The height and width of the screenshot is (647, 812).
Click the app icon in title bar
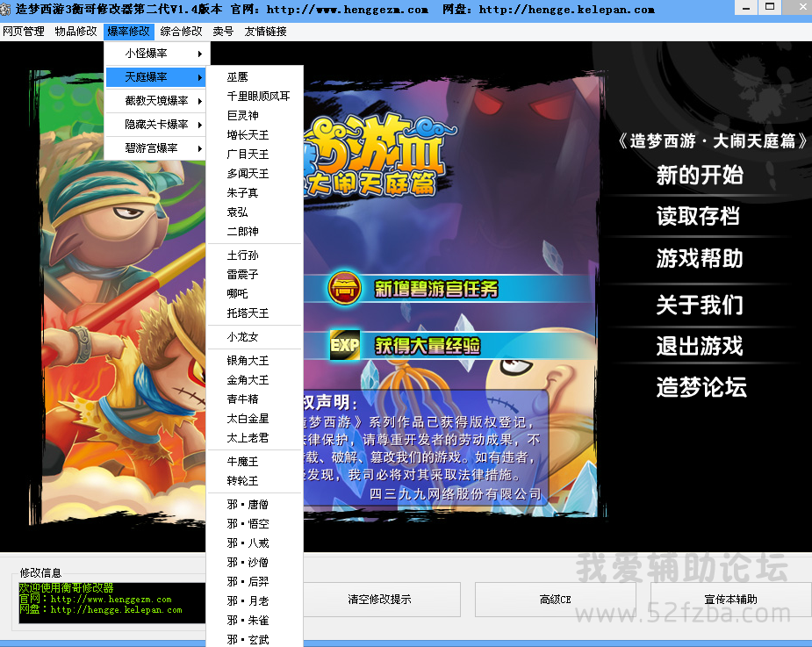tap(5, 10)
